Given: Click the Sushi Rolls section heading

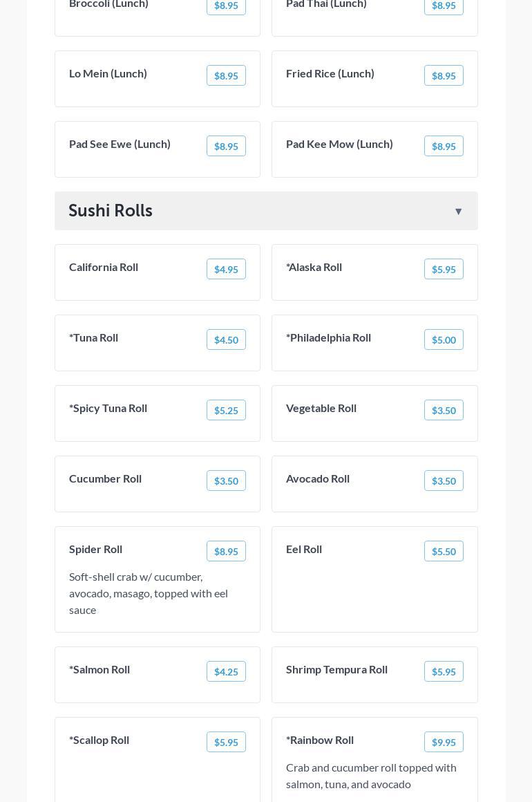Looking at the screenshot, I should (x=111, y=211).
